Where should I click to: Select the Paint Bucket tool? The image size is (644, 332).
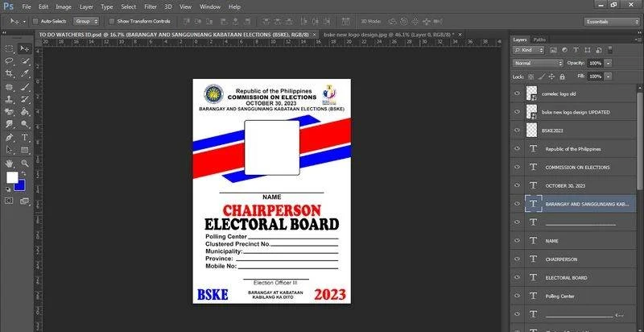click(25, 112)
